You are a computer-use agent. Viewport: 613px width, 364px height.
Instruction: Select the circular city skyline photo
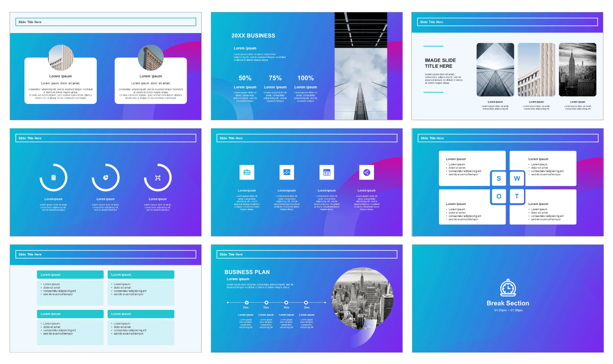pyautogui.click(x=363, y=298)
